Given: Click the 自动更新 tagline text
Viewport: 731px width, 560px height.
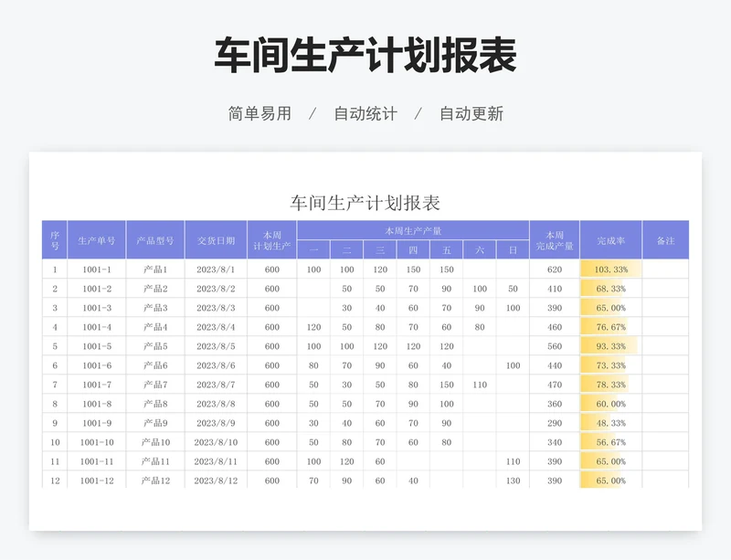Looking at the screenshot, I should (x=471, y=113).
